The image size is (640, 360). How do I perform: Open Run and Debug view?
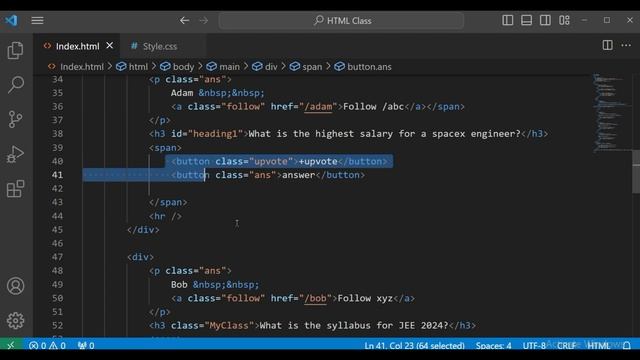tap(16, 154)
